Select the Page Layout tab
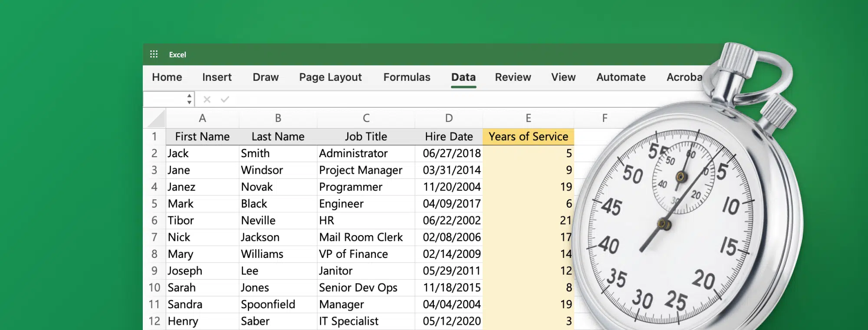868x330 pixels. coord(330,77)
